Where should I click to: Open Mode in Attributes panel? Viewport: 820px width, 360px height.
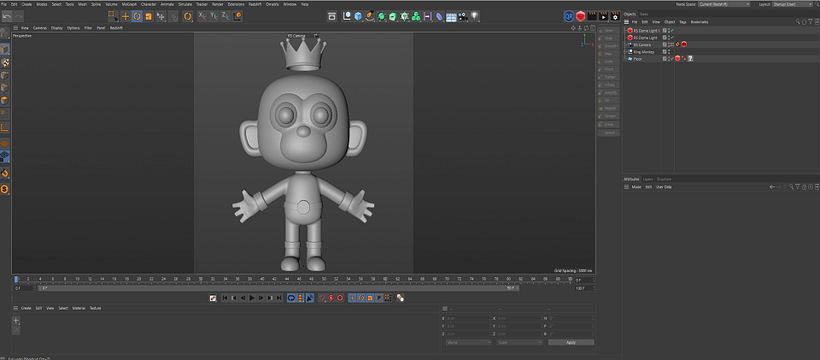pos(636,187)
